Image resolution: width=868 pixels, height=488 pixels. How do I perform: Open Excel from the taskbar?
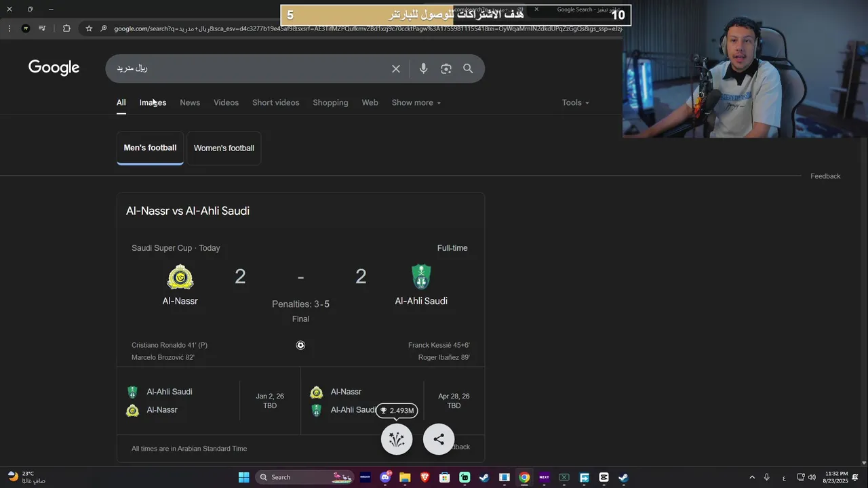point(564,477)
